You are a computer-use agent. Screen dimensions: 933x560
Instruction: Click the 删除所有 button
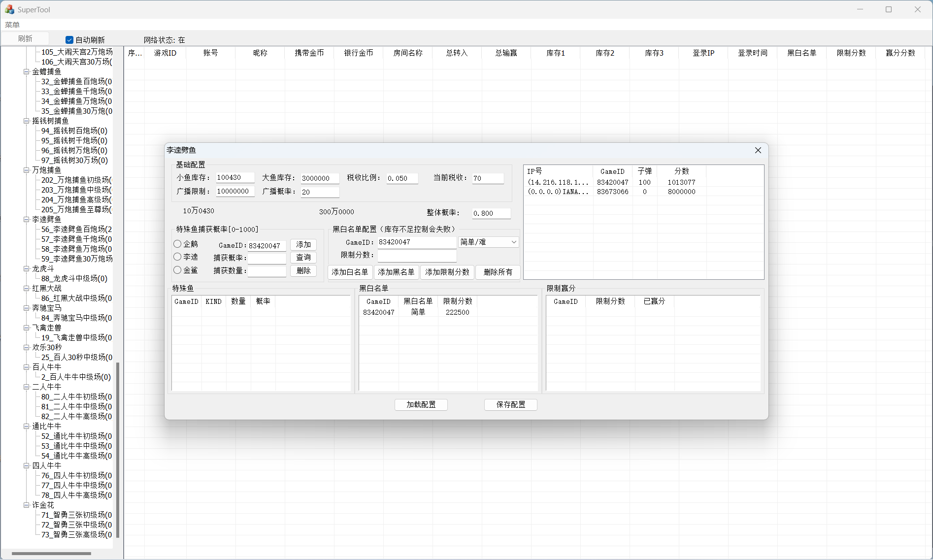(x=498, y=272)
